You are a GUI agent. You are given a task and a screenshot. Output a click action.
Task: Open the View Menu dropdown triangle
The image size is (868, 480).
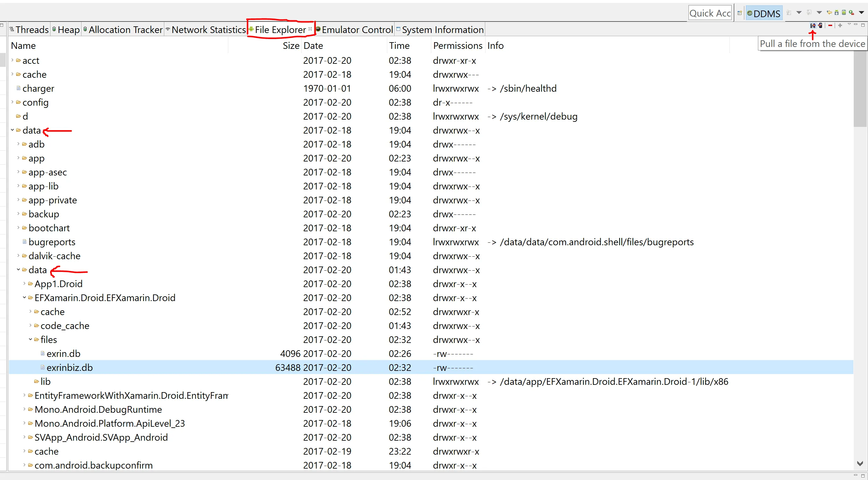click(849, 24)
